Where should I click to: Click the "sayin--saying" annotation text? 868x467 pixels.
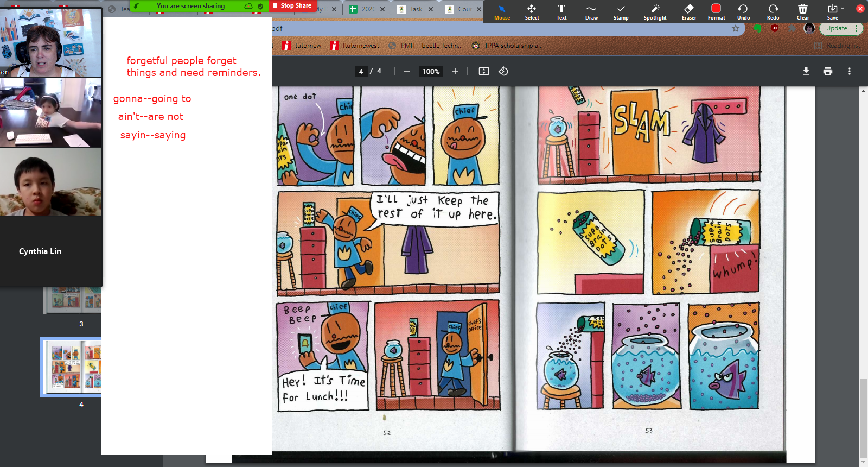click(153, 135)
